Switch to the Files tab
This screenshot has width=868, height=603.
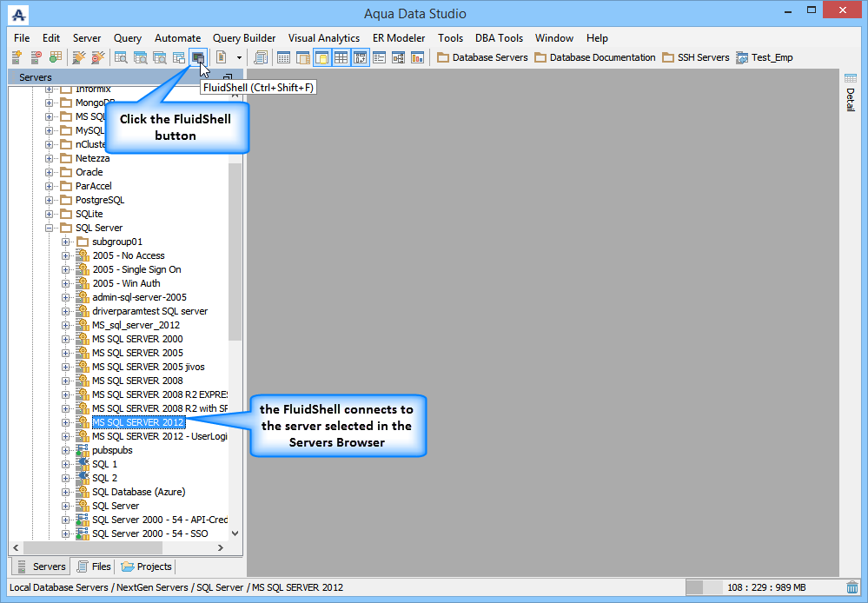(94, 567)
